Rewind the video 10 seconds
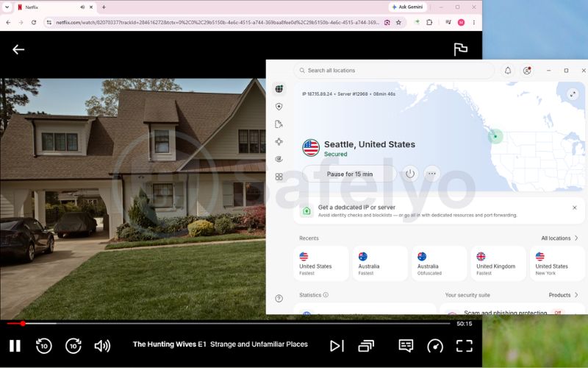588x368 pixels. click(44, 345)
